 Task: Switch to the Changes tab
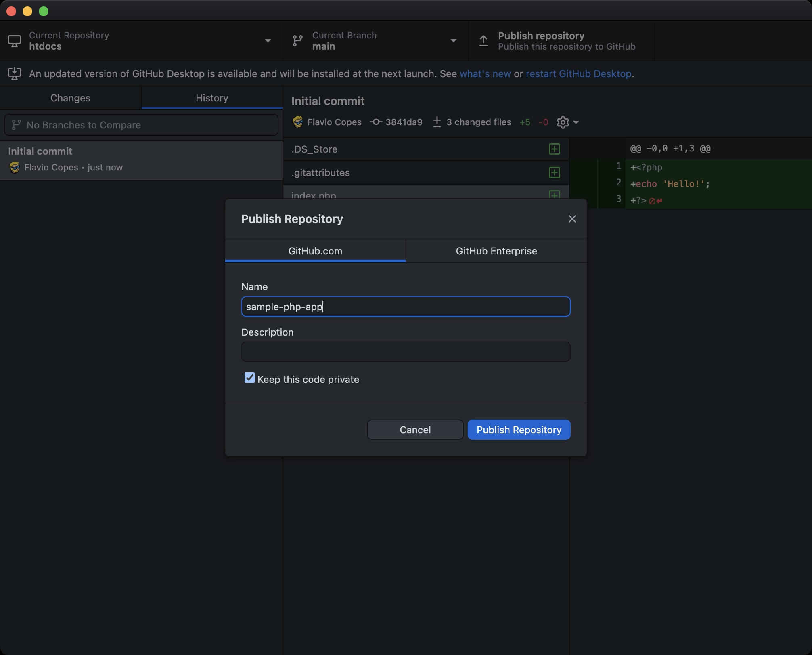pos(70,98)
